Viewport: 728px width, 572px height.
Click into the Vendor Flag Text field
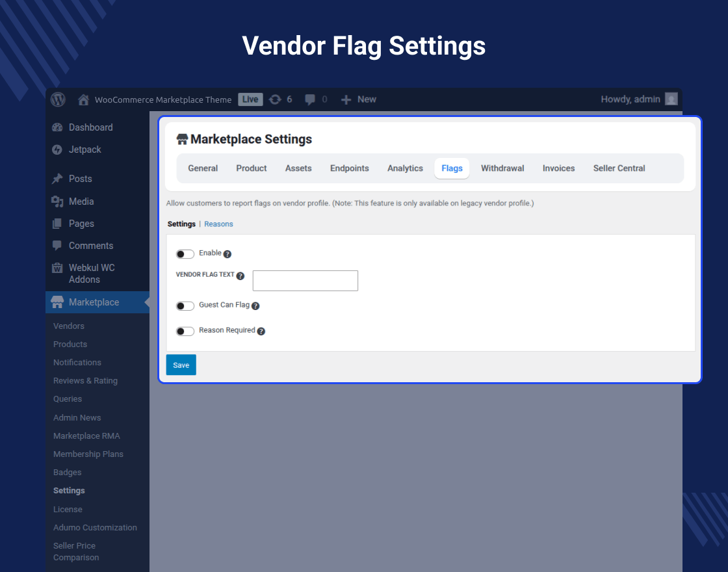click(x=305, y=281)
